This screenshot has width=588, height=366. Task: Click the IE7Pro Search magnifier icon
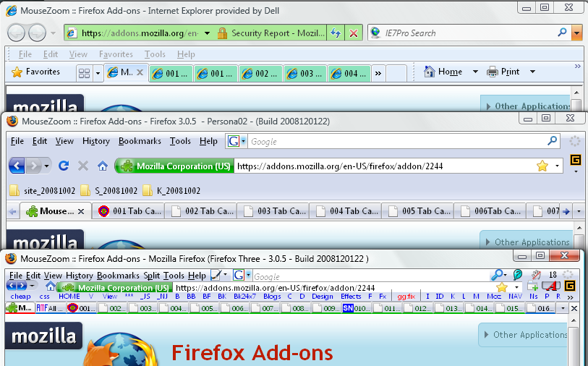click(562, 33)
